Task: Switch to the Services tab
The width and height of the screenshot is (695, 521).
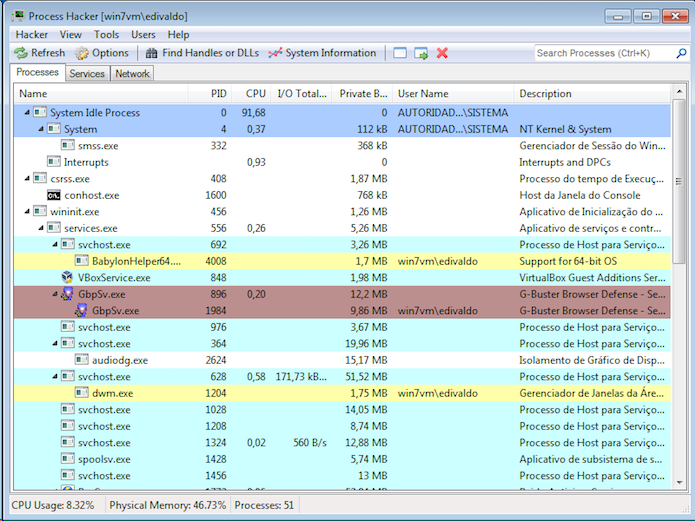Action: [x=87, y=74]
